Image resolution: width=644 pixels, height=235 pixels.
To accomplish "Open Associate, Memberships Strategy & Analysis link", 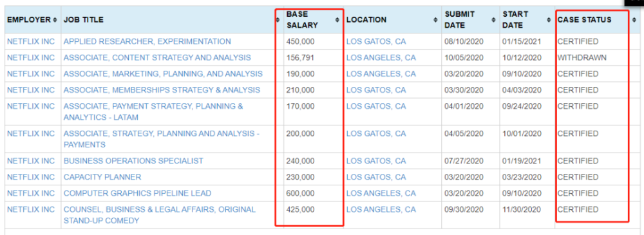I will coord(162,90).
